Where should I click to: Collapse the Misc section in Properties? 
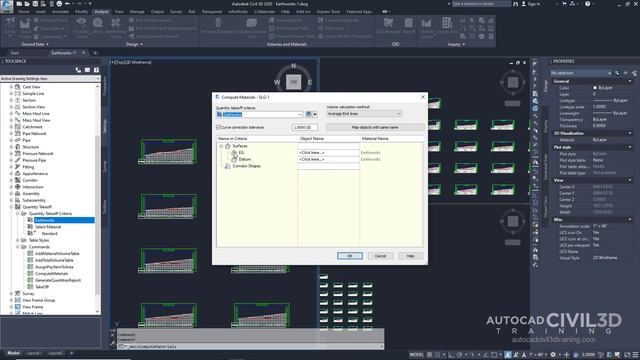coord(631,220)
